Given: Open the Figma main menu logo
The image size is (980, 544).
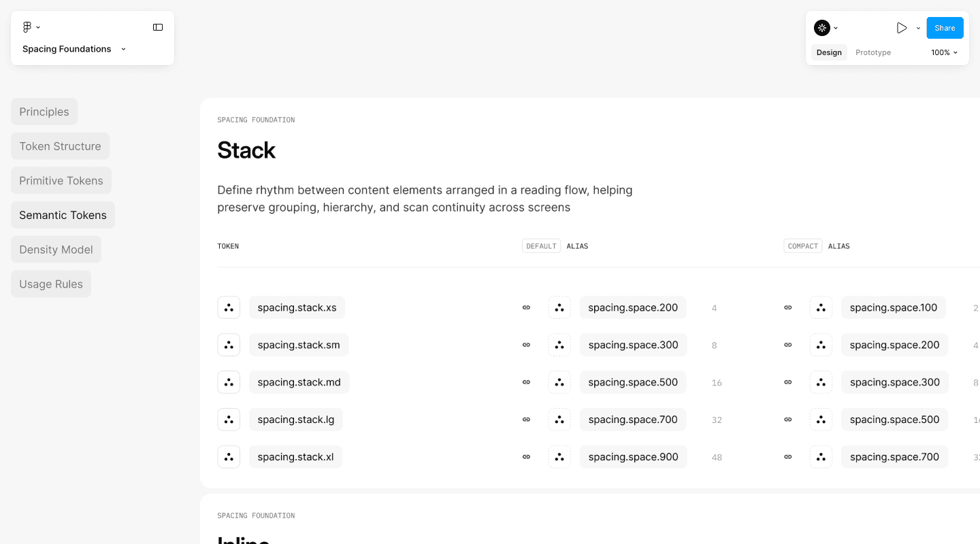Looking at the screenshot, I should (x=27, y=27).
